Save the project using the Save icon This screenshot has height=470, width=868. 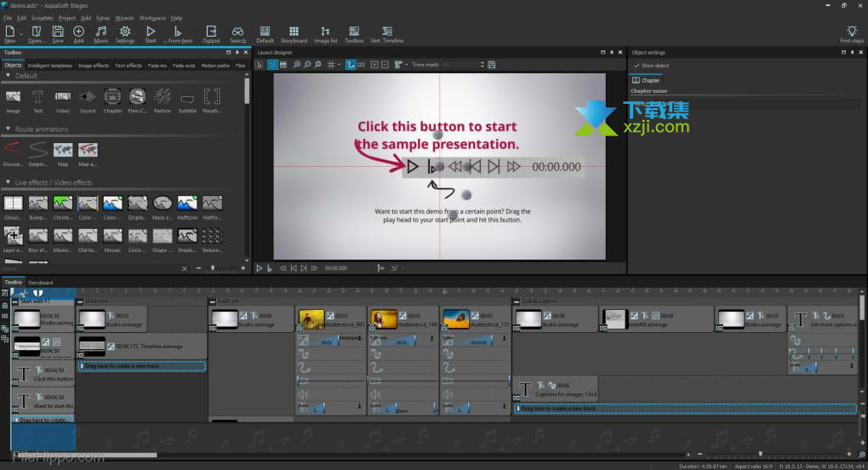58,34
